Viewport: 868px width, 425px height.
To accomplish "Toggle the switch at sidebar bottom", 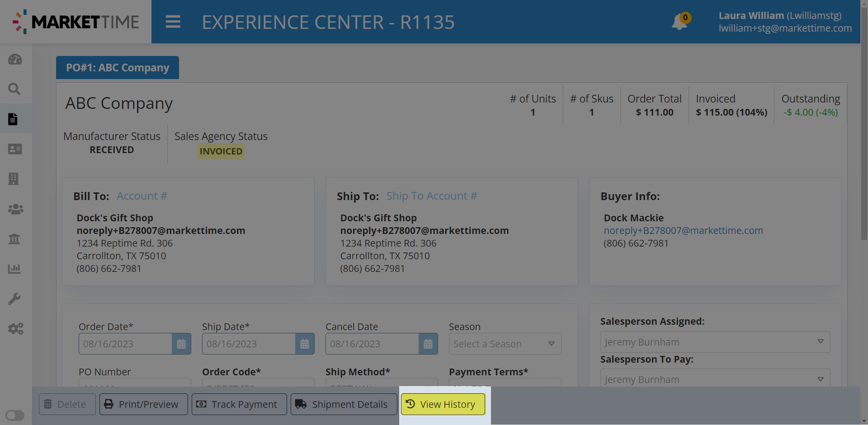I will 15,415.
